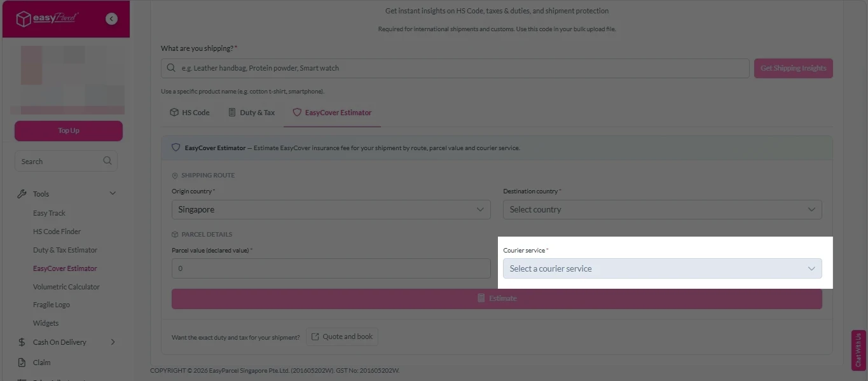Click the Quote and book button
This screenshot has height=381, width=868.
click(x=342, y=336)
